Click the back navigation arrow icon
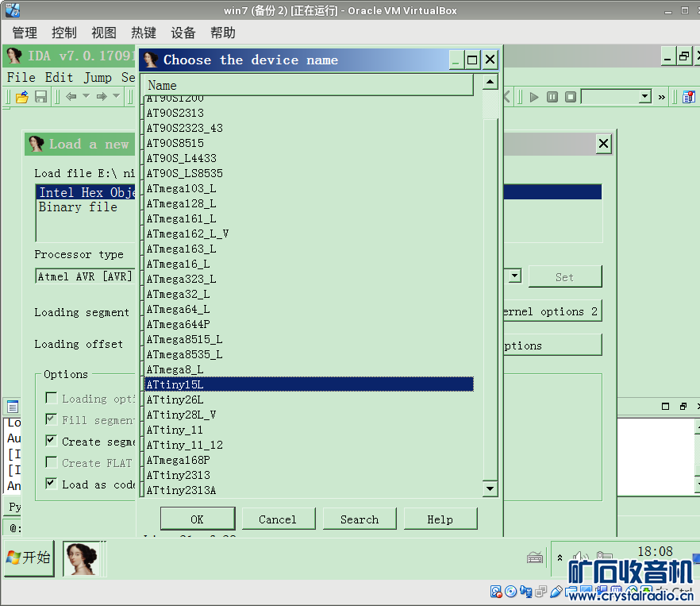This screenshot has width=700, height=606. click(x=71, y=97)
